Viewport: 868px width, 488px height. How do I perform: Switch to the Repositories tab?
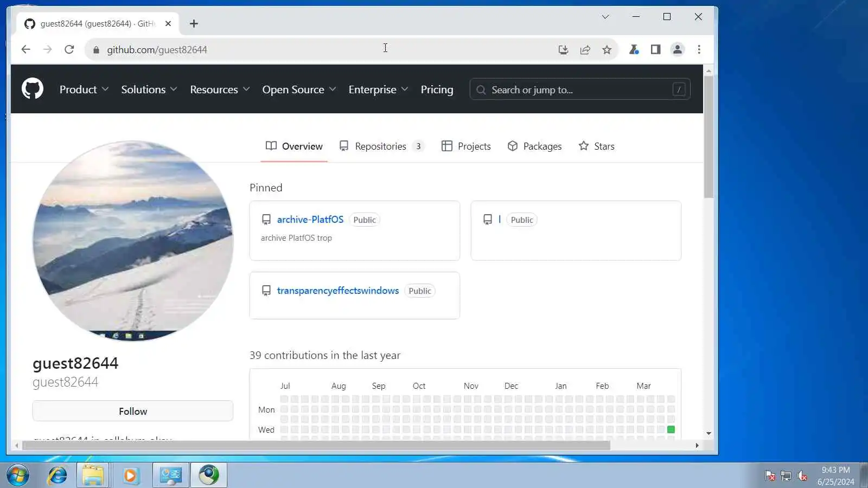click(381, 146)
